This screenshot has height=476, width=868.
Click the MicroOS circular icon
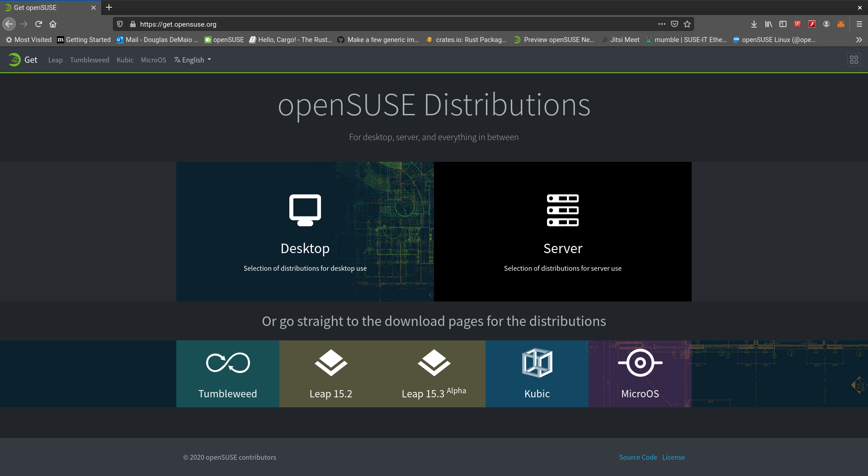click(640, 363)
